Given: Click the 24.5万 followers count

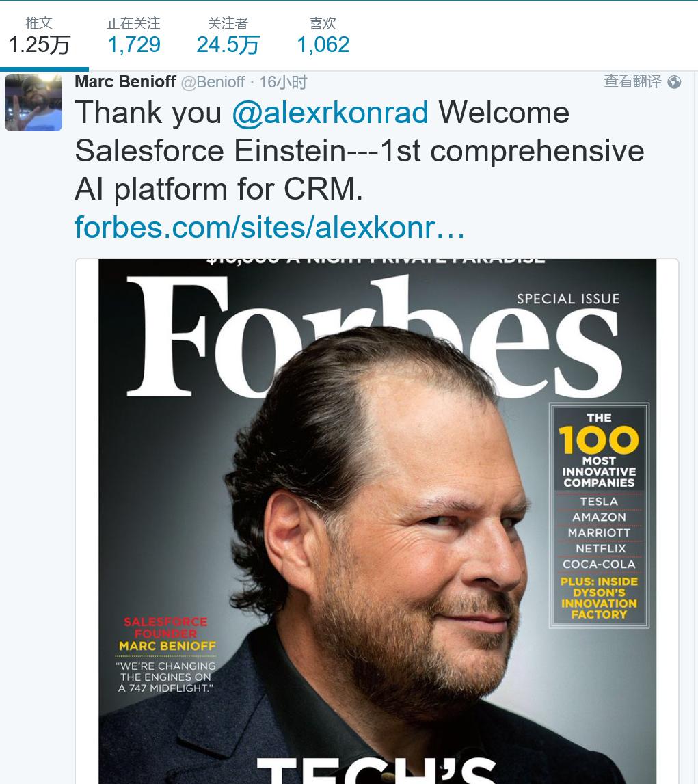Looking at the screenshot, I should [x=228, y=45].
